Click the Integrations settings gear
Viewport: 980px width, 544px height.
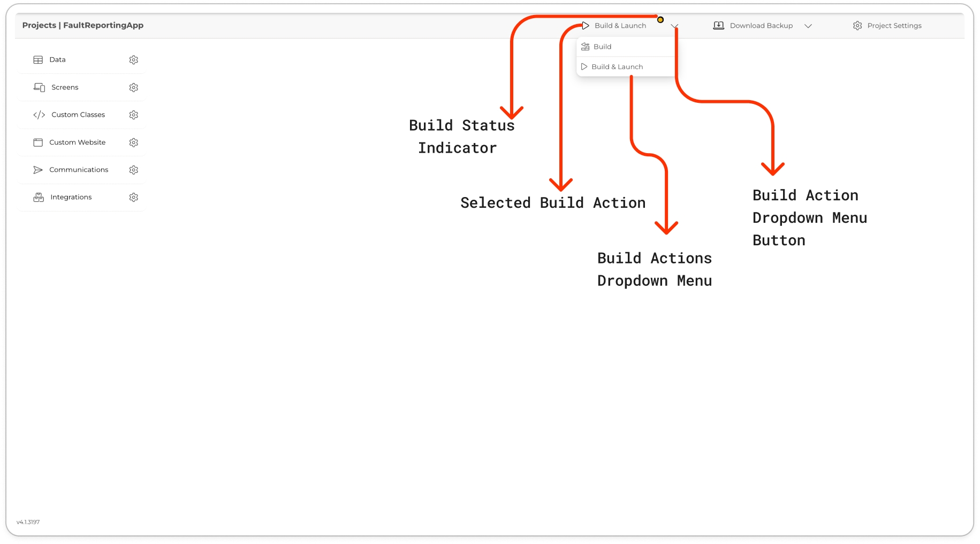tap(134, 198)
